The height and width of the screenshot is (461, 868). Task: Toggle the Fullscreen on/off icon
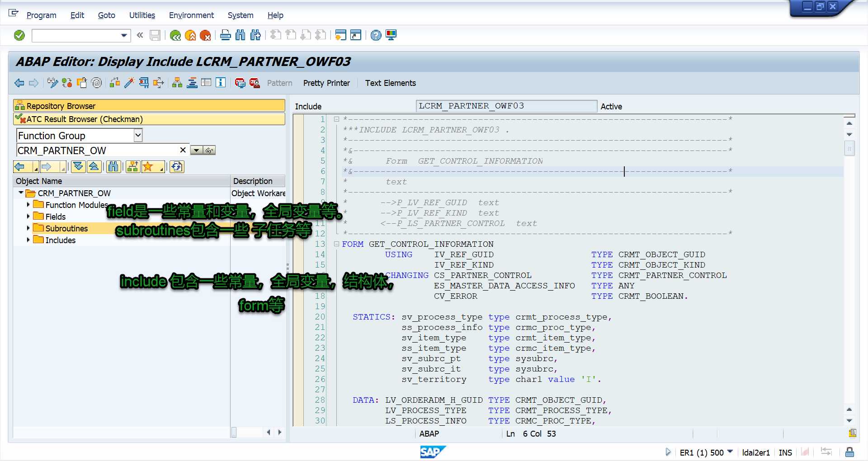(206, 83)
